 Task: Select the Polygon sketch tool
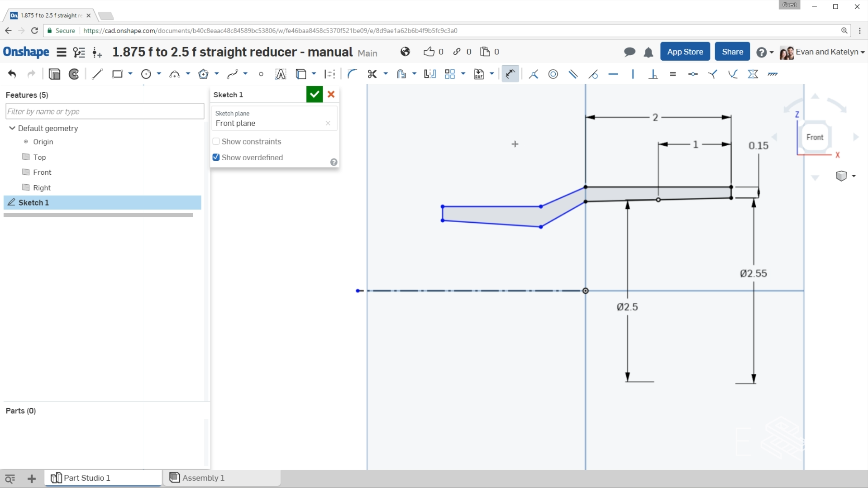[204, 74]
